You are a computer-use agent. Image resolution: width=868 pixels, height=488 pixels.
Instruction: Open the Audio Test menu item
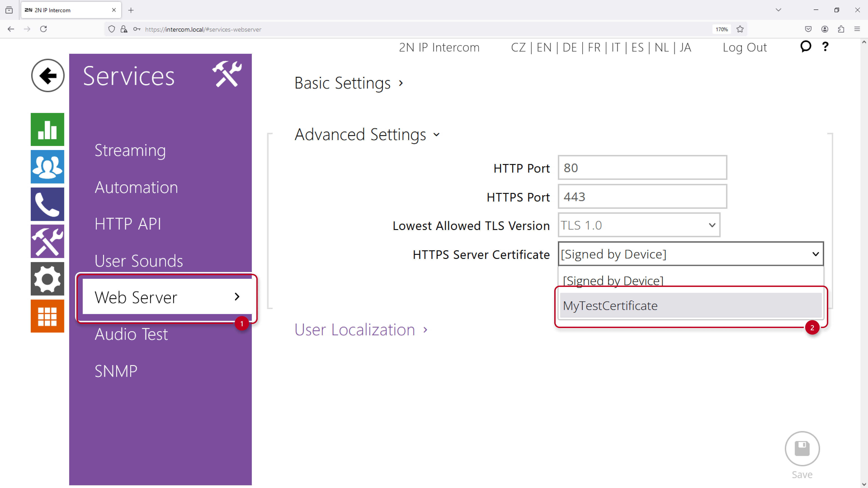point(131,334)
